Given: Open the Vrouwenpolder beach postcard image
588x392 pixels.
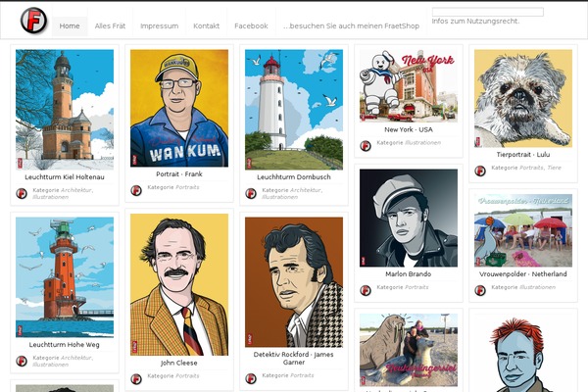Looking at the screenshot, I should [523, 230].
